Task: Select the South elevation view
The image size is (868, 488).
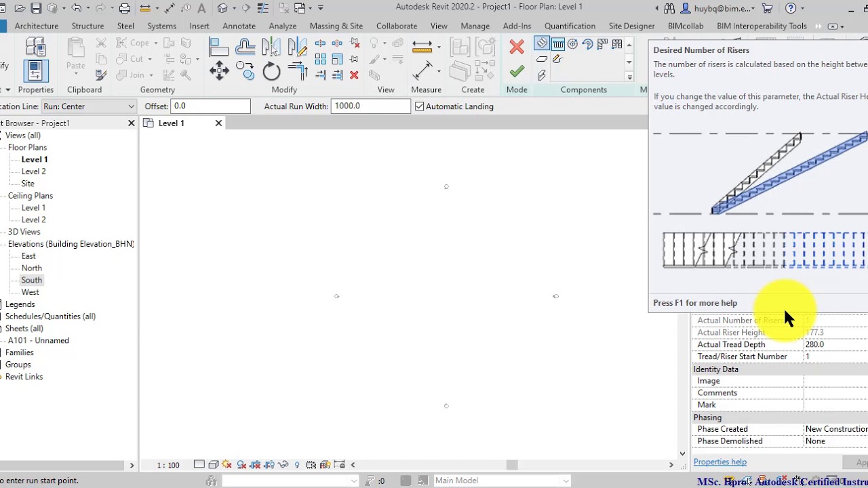Action: (32, 280)
